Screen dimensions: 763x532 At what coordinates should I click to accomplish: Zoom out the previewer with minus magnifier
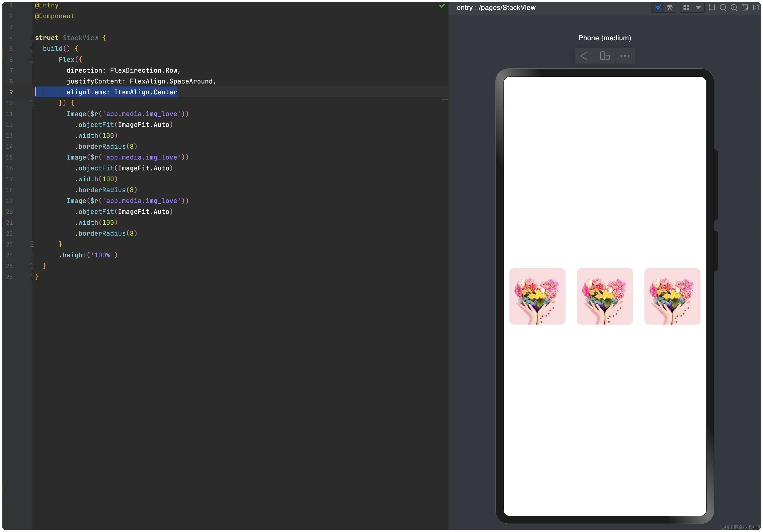click(722, 7)
